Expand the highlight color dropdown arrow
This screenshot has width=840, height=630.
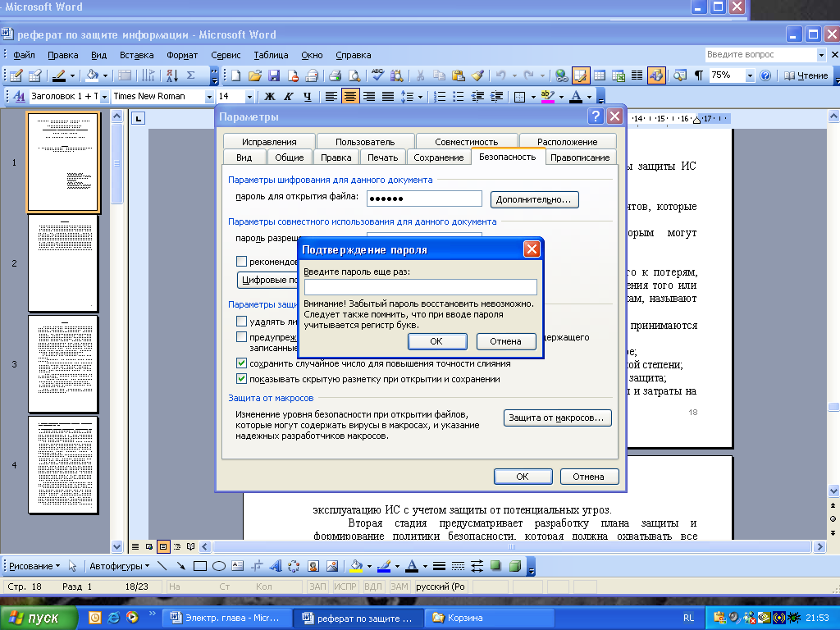(x=561, y=97)
